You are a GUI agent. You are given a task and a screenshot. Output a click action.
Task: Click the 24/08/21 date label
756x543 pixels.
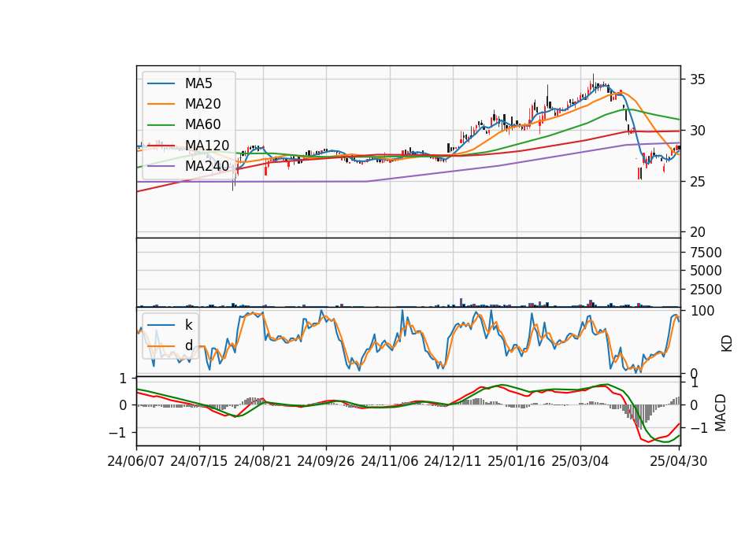263,461
